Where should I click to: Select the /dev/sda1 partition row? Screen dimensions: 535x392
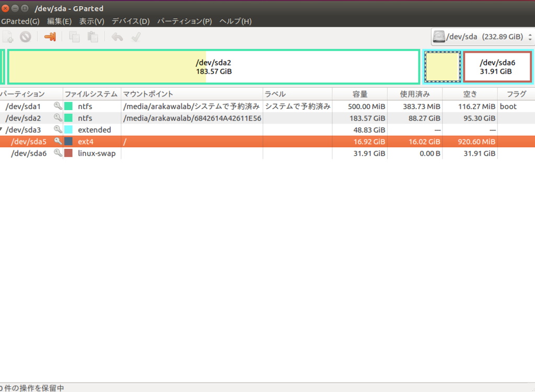(267, 106)
